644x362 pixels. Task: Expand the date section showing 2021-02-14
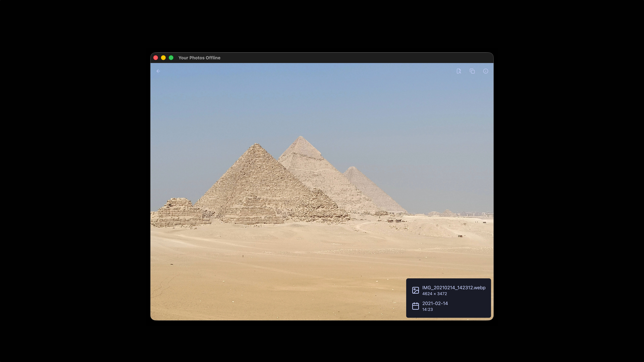[x=435, y=304]
